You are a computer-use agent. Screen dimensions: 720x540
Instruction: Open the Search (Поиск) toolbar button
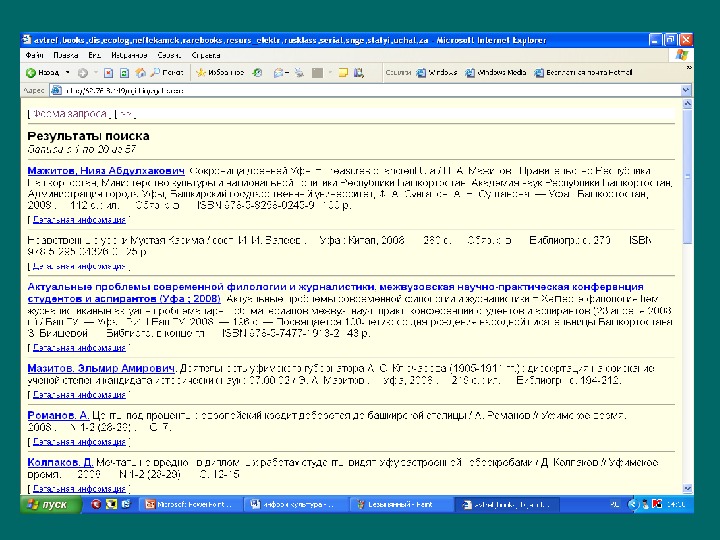(x=167, y=73)
